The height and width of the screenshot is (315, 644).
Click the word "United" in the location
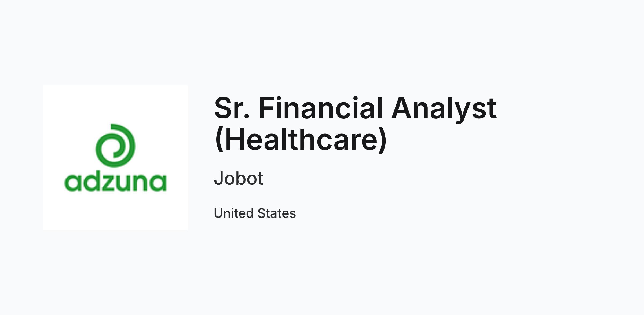click(234, 213)
